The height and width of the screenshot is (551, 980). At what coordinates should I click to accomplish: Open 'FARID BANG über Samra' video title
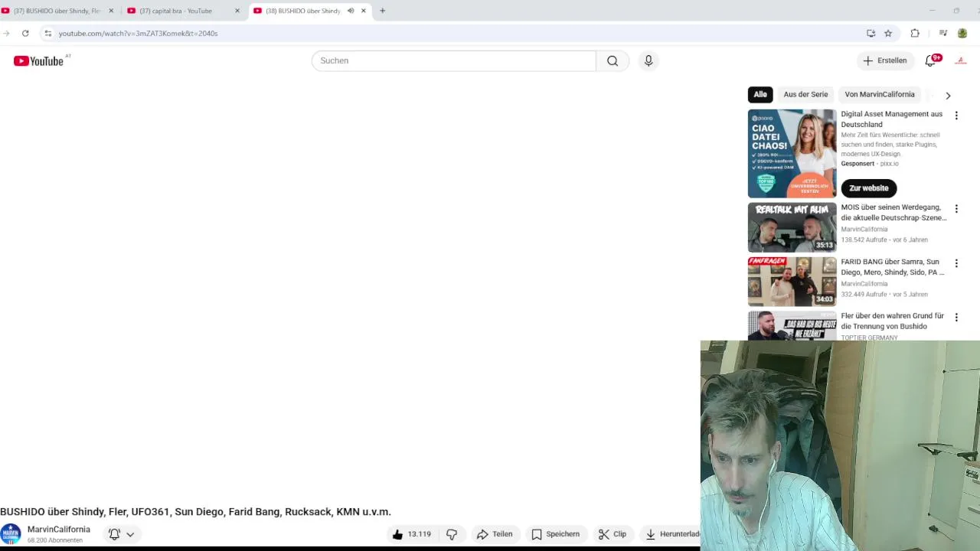(893, 267)
